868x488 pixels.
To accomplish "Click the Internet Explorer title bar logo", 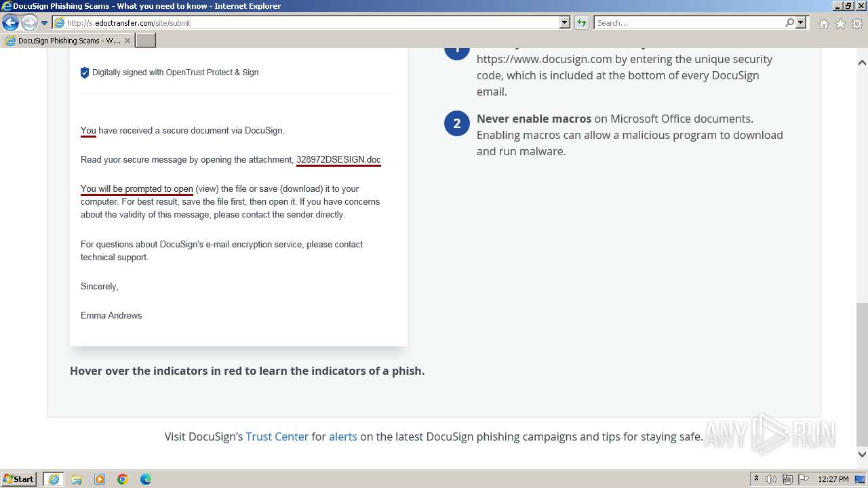I will (6, 5).
